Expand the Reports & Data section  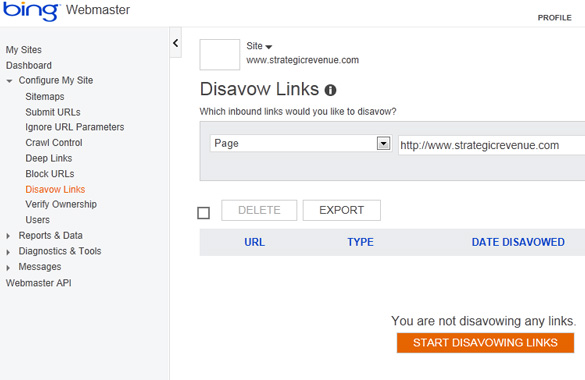[x=8, y=236]
